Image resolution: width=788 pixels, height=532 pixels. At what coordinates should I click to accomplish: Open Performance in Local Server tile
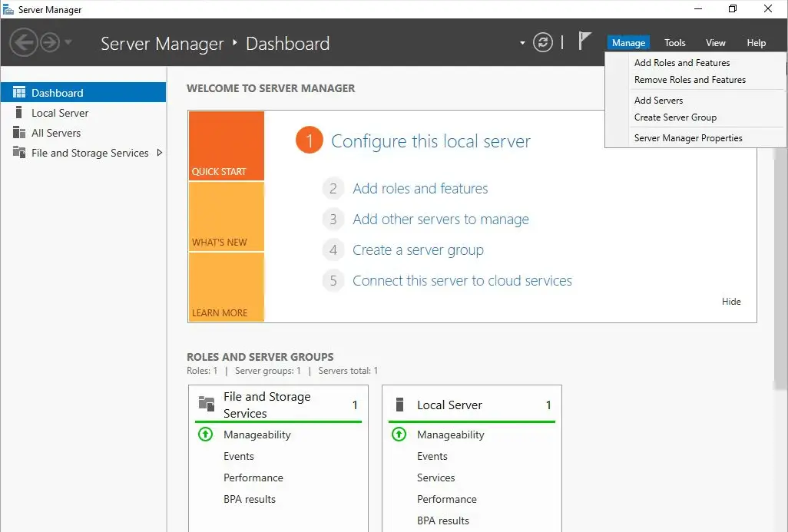point(447,499)
